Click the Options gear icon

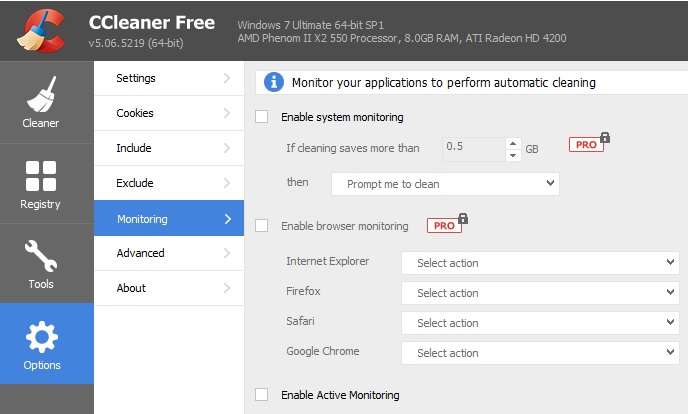[x=41, y=338]
